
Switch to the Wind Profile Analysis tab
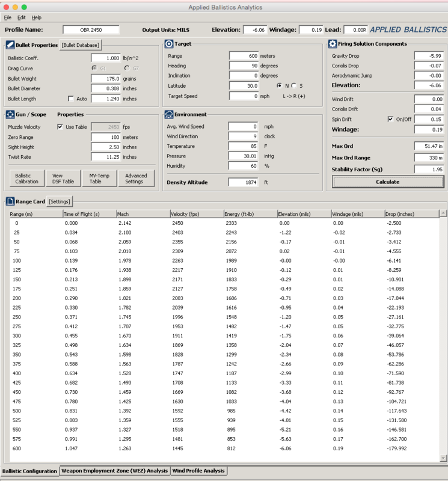(198, 471)
